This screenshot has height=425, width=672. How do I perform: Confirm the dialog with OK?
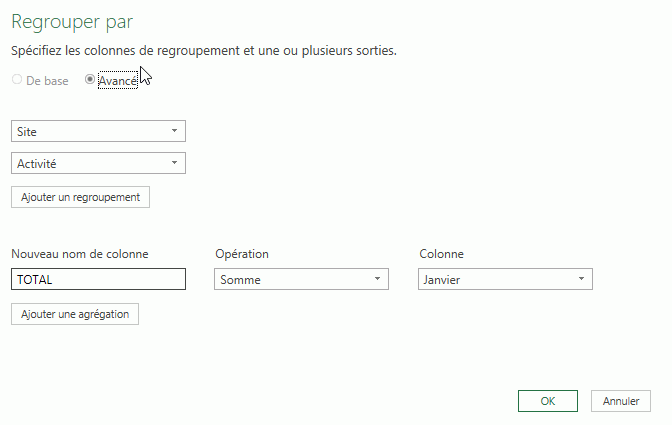pyautogui.click(x=547, y=401)
